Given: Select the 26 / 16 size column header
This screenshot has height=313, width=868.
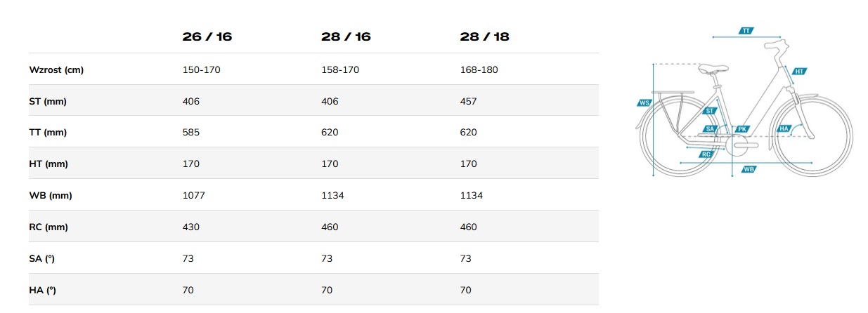Looking at the screenshot, I should pos(207,37).
